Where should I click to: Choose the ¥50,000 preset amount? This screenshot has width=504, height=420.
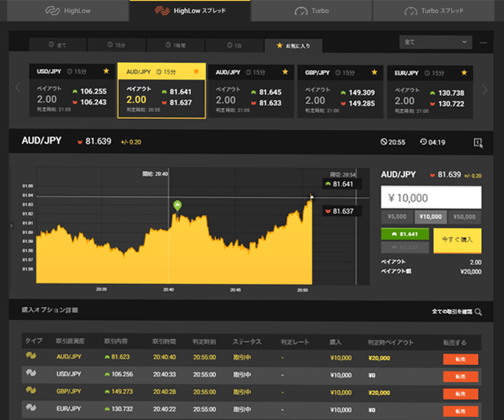pos(464,217)
